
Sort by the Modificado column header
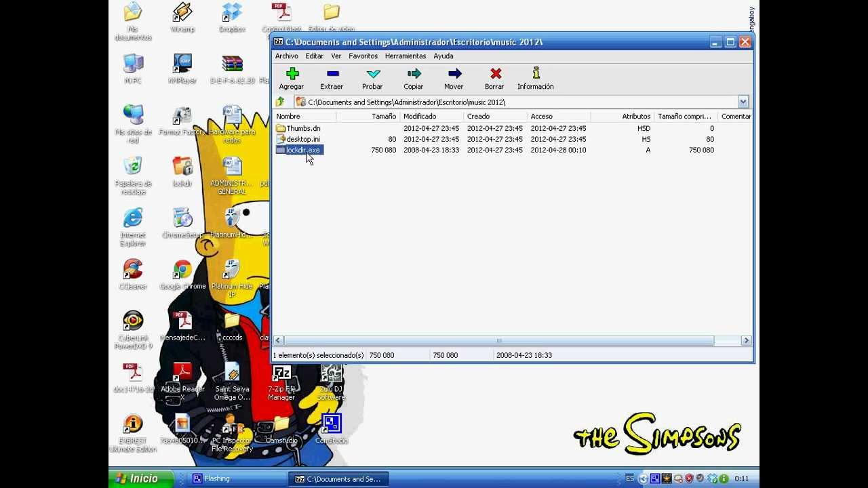[431, 117]
